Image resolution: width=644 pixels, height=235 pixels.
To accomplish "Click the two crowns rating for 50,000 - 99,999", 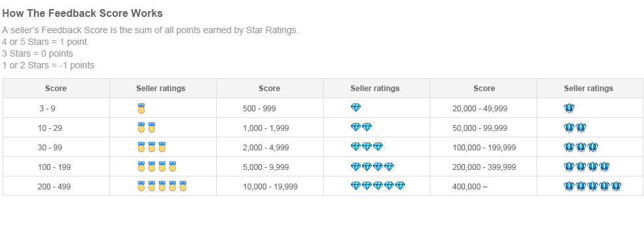I will [x=575, y=128].
